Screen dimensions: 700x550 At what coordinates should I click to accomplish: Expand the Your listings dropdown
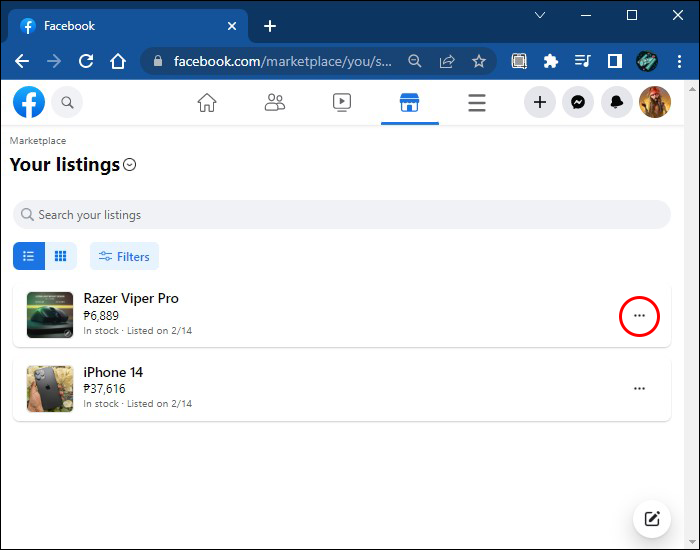tap(129, 165)
